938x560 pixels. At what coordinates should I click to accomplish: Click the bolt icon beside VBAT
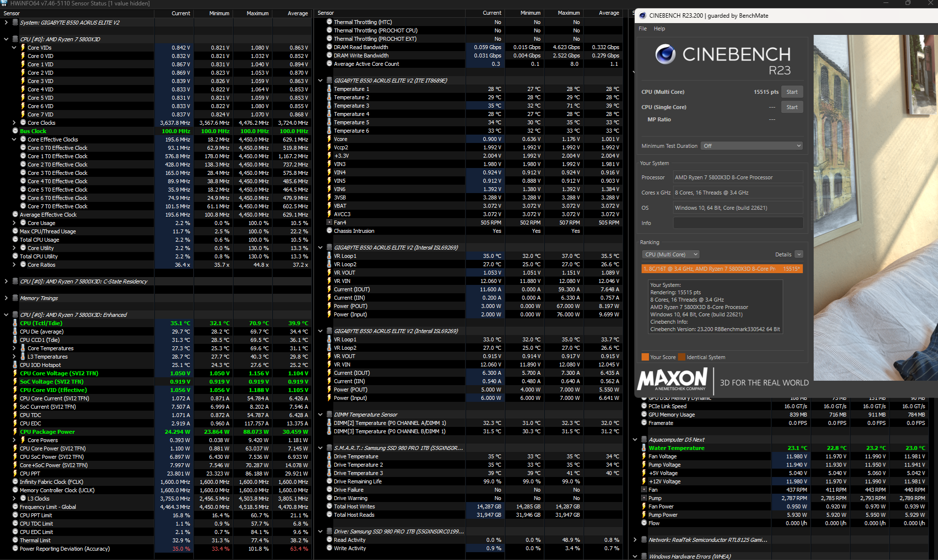click(x=329, y=206)
